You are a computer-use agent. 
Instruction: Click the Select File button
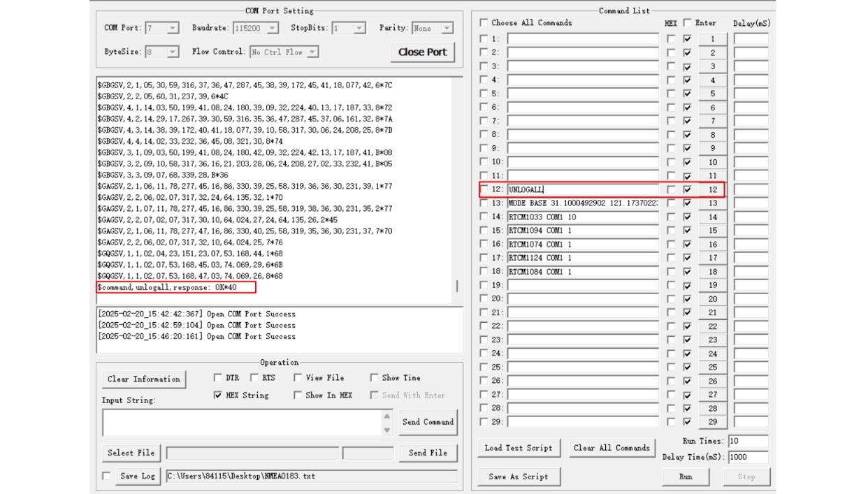(x=131, y=453)
